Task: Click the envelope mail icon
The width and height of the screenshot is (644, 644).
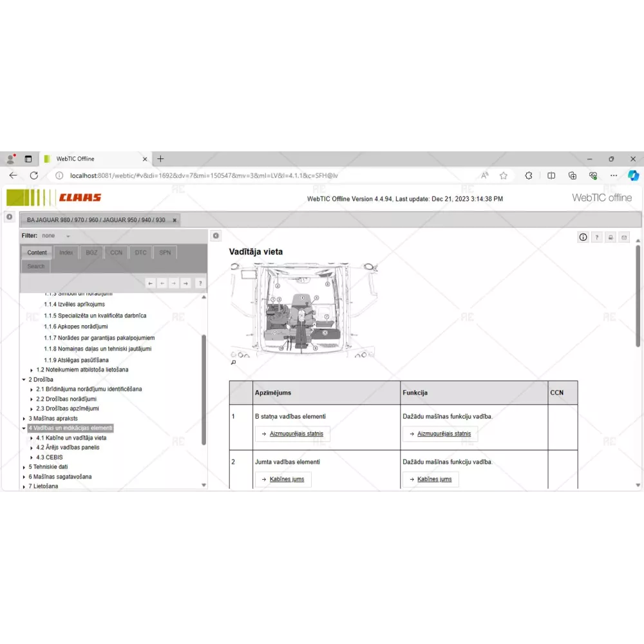Action: [x=623, y=237]
